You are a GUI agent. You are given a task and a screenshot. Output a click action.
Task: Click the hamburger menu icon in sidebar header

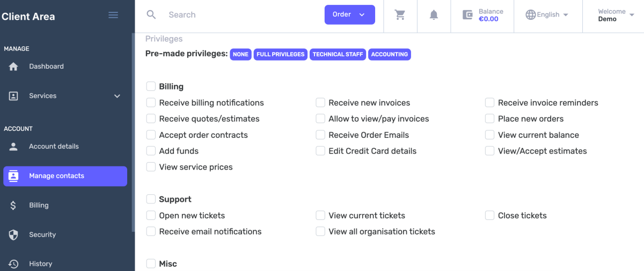tap(113, 15)
